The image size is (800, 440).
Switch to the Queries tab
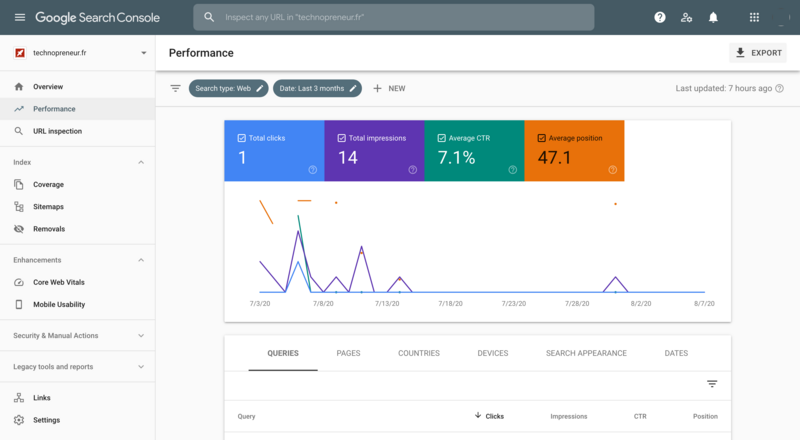click(283, 353)
